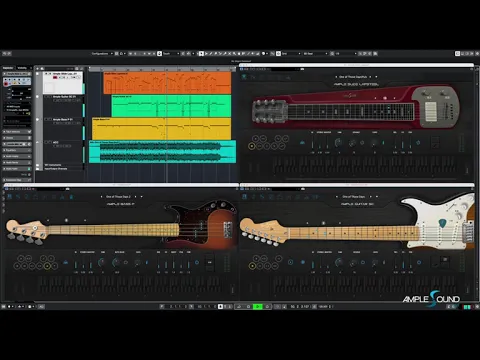Viewport: 480px width, 360px height.
Task: Click the red record button in Inspector
Action: 6,84
